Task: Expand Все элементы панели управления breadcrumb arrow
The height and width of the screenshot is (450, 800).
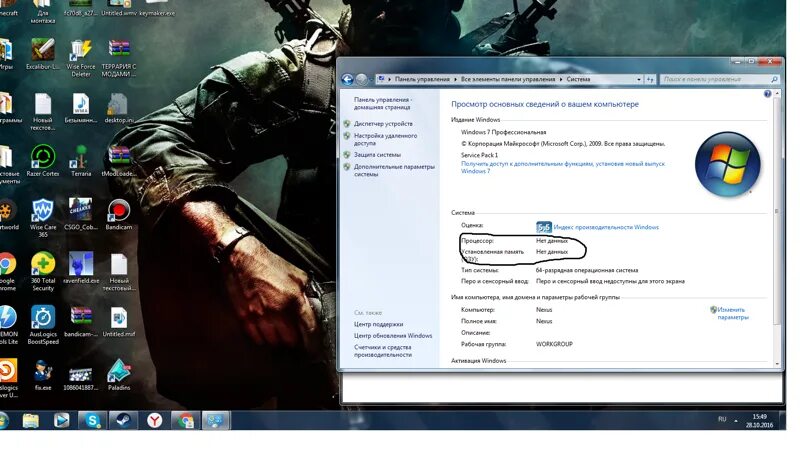Action: click(560, 80)
